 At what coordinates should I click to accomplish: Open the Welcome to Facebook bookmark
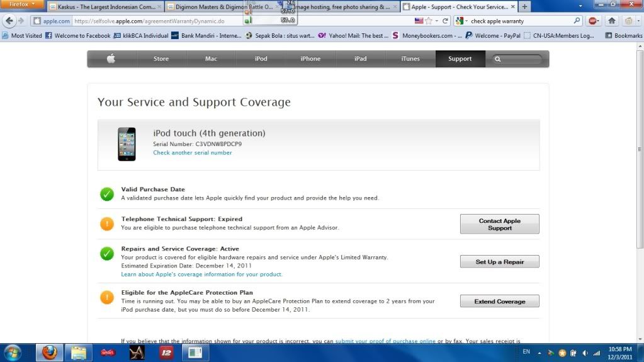click(x=77, y=36)
